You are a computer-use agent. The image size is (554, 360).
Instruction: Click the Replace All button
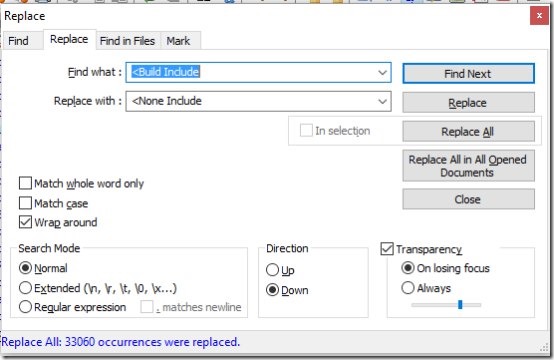coord(468,131)
